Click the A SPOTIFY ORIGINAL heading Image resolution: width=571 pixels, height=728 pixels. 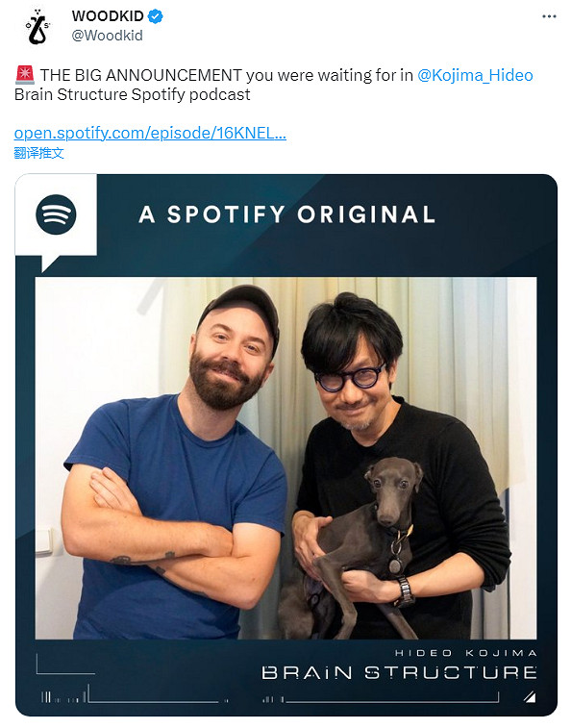pos(286,214)
